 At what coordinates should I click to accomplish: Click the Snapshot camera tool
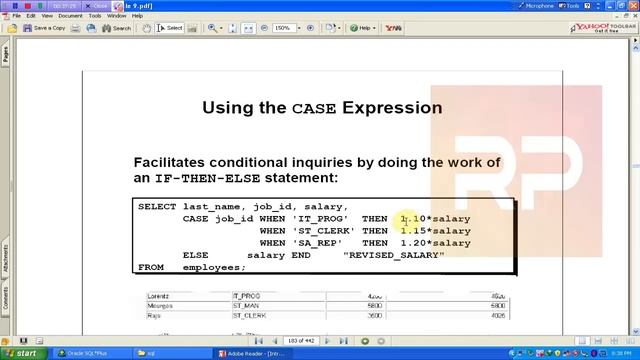tap(192, 28)
